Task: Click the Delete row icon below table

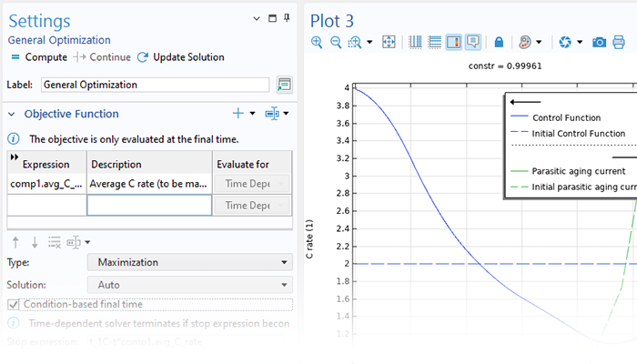Action: click(54, 243)
